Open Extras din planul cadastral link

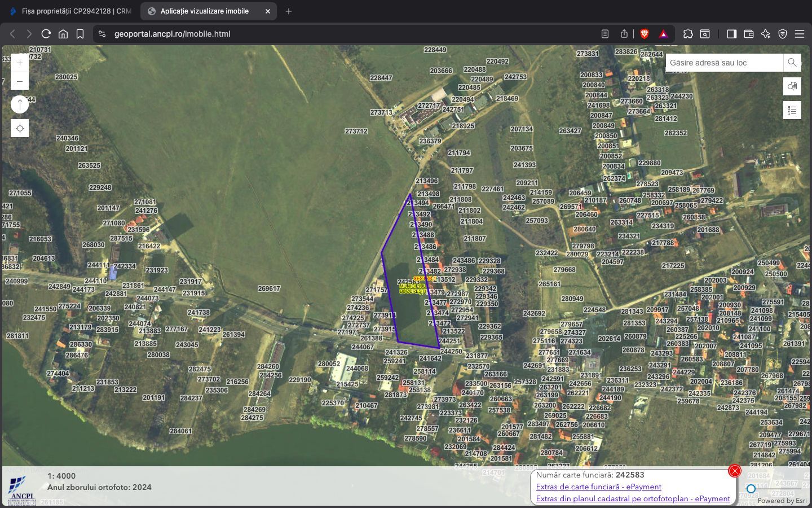coord(633,498)
